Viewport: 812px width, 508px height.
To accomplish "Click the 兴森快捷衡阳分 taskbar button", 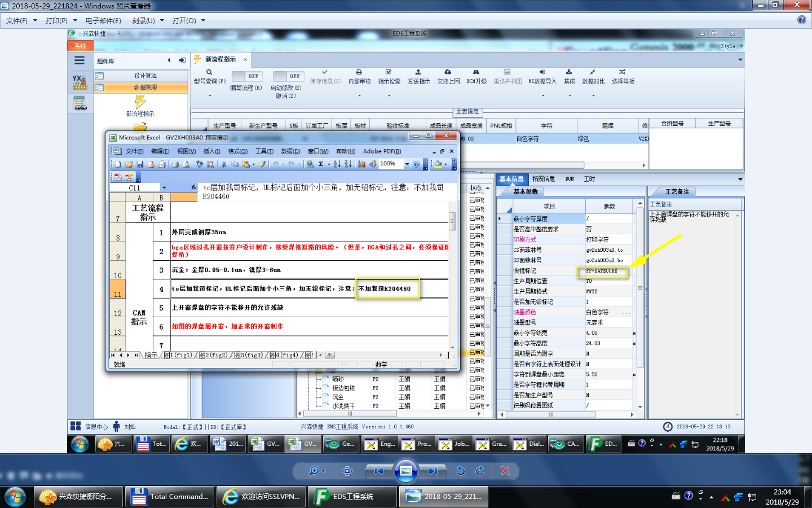I will click(x=78, y=497).
